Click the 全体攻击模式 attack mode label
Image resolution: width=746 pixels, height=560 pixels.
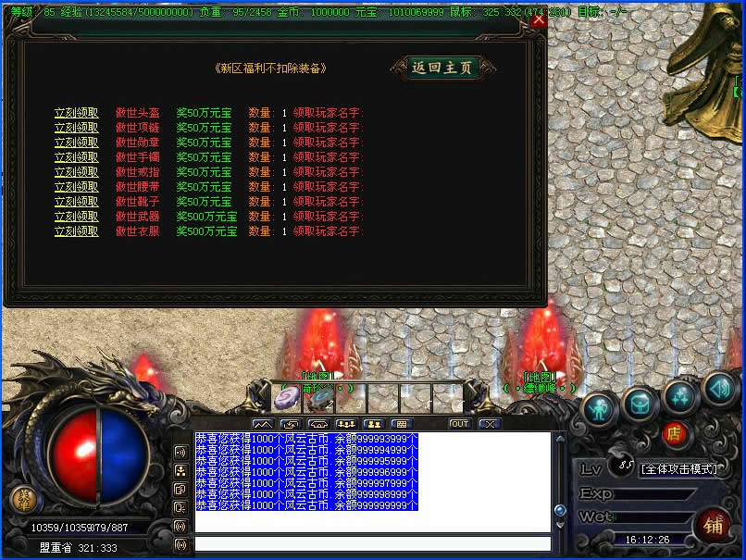click(679, 469)
